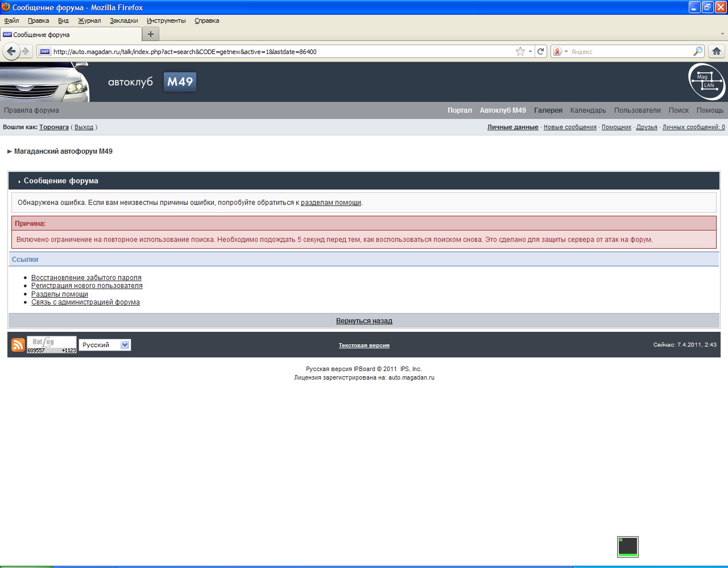Open a new tab with plus button

150,34
